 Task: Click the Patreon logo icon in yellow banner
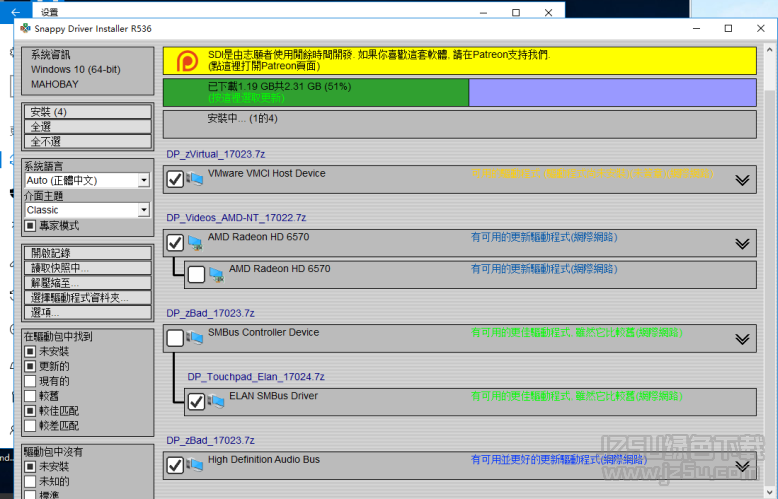[x=188, y=62]
